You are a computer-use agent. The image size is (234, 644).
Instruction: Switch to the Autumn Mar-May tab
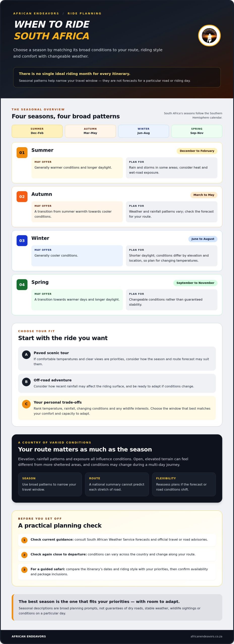(x=90, y=131)
